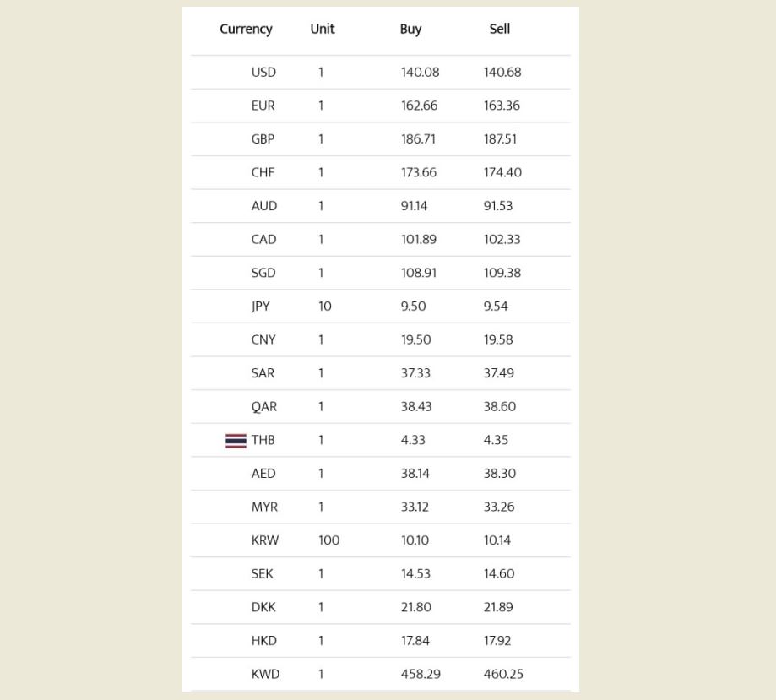Image resolution: width=776 pixels, height=700 pixels.
Task: Select the USD currency row label
Action: point(263,73)
